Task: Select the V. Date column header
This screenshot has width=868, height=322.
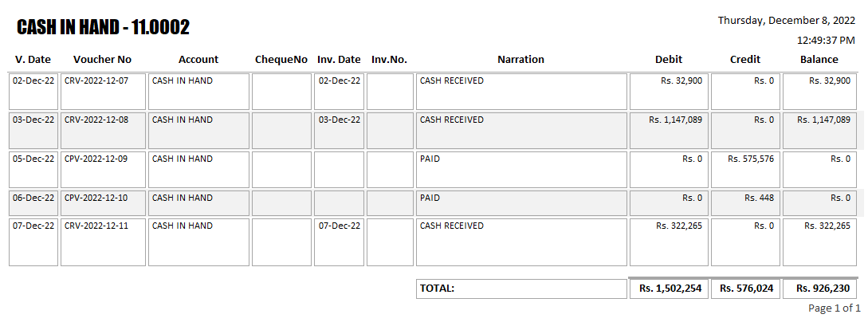Action: click(x=33, y=60)
